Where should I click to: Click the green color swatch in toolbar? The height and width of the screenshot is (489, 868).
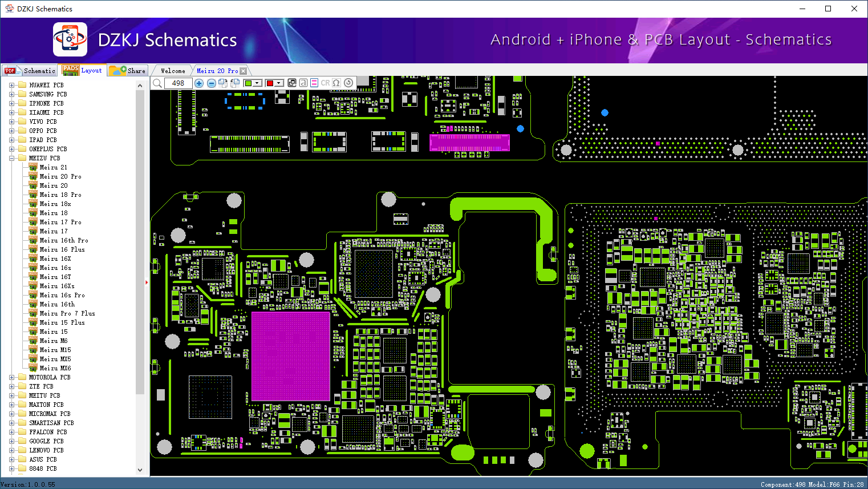[248, 83]
